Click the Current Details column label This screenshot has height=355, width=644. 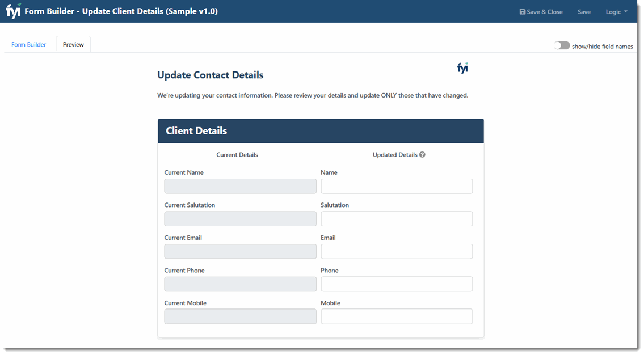237,155
